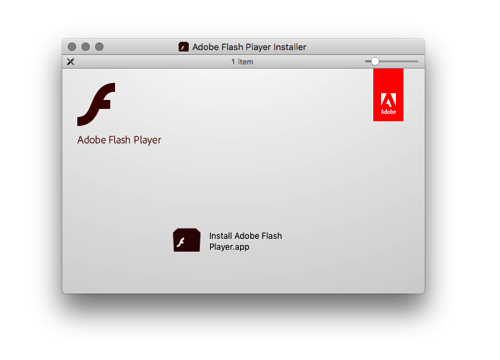Minimize the installer window with the middle button

tap(86, 47)
